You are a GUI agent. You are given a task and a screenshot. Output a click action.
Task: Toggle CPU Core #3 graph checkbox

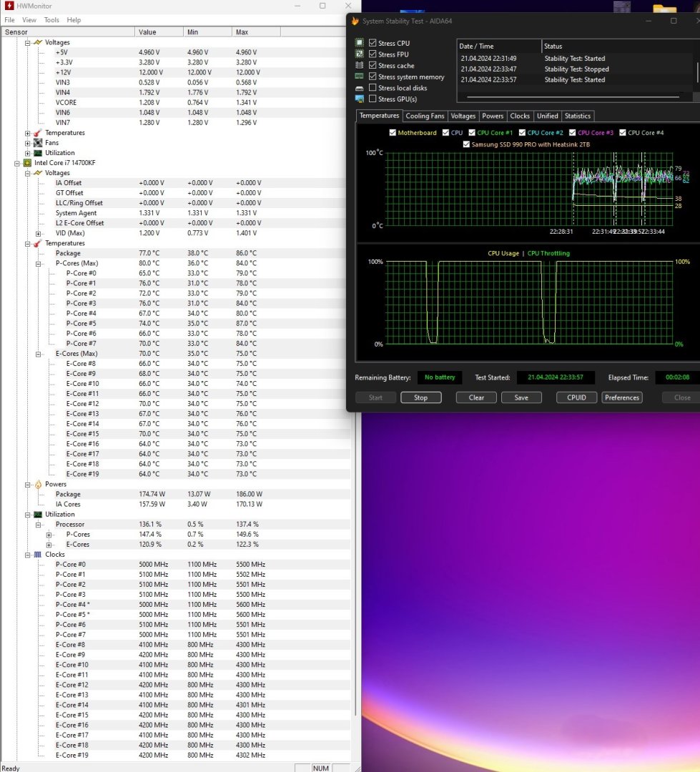pos(573,132)
